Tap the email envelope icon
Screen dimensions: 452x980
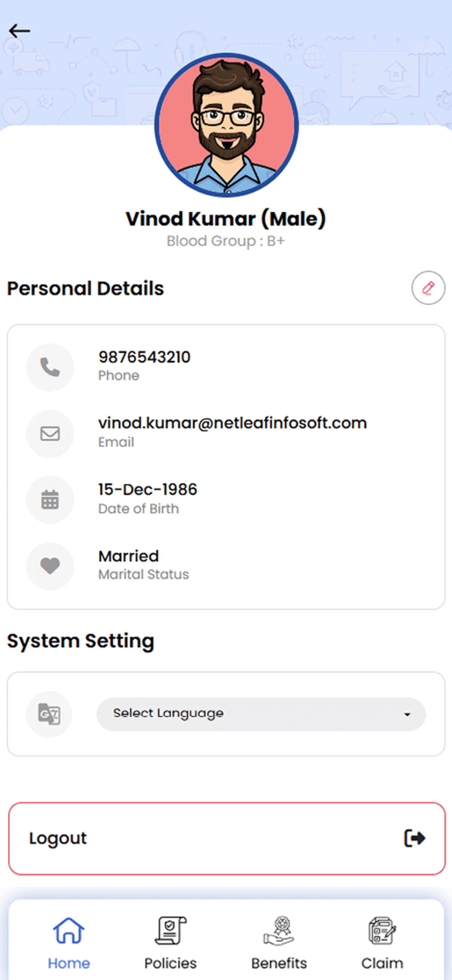(x=50, y=434)
